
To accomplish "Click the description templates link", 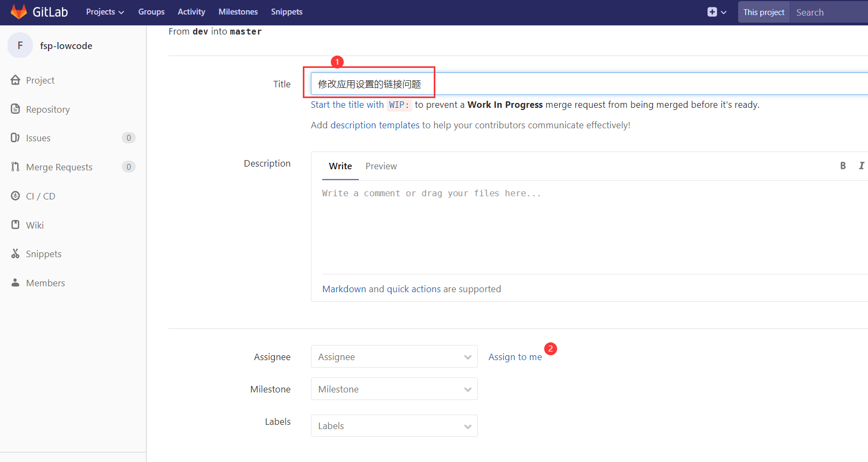I will click(375, 125).
